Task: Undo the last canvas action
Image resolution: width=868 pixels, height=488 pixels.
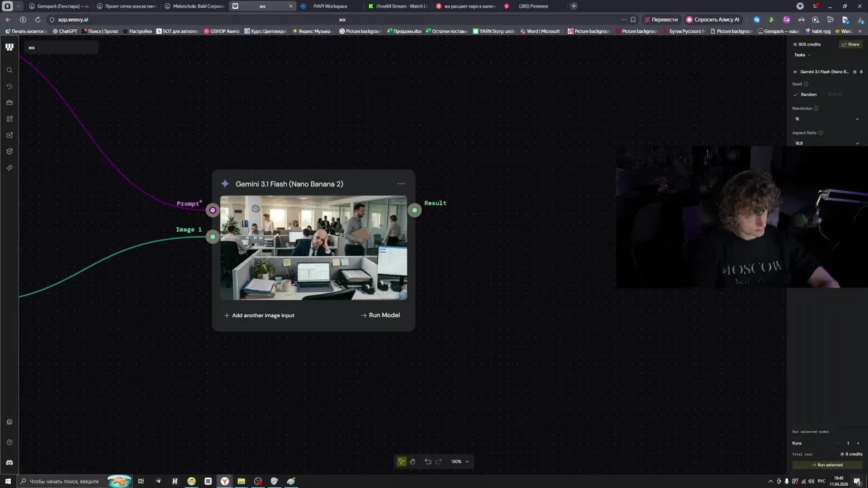Action: tap(428, 462)
